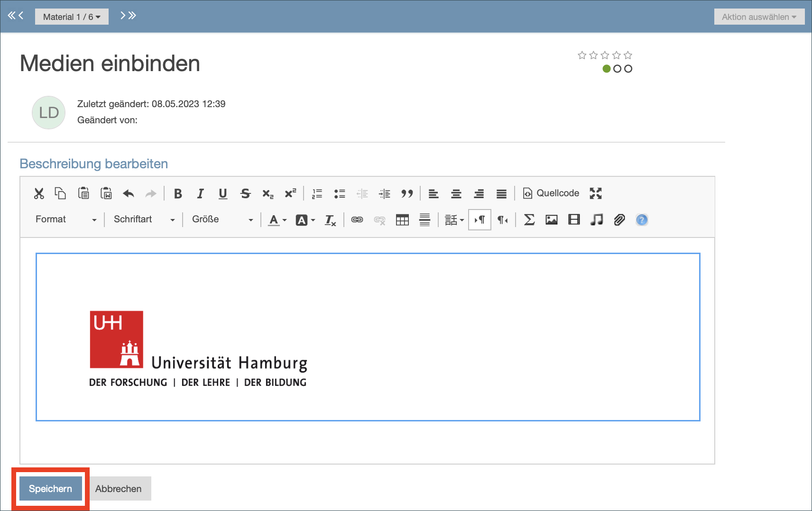Viewport: 812px width, 511px height.
Task: Insert a horizontal line
Action: click(425, 220)
